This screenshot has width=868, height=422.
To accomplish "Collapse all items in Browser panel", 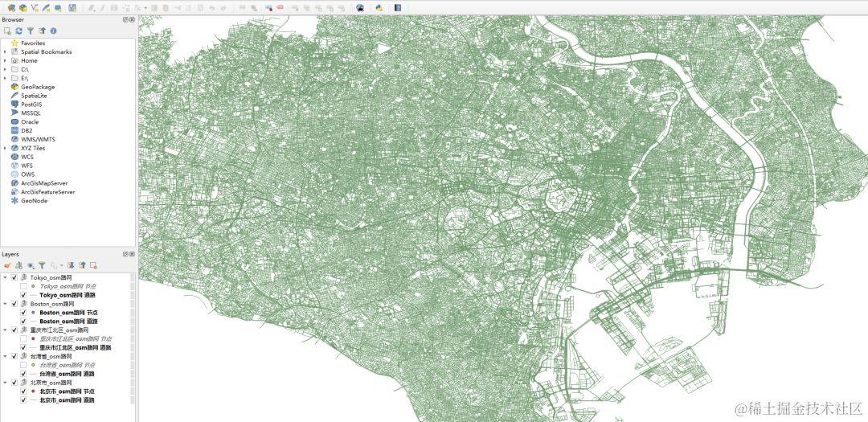I will [42, 31].
